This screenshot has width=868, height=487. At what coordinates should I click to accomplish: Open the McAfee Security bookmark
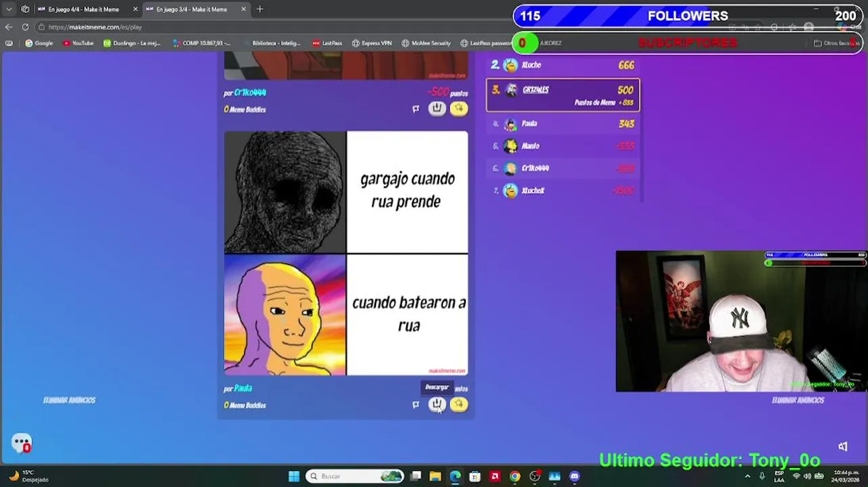426,43
